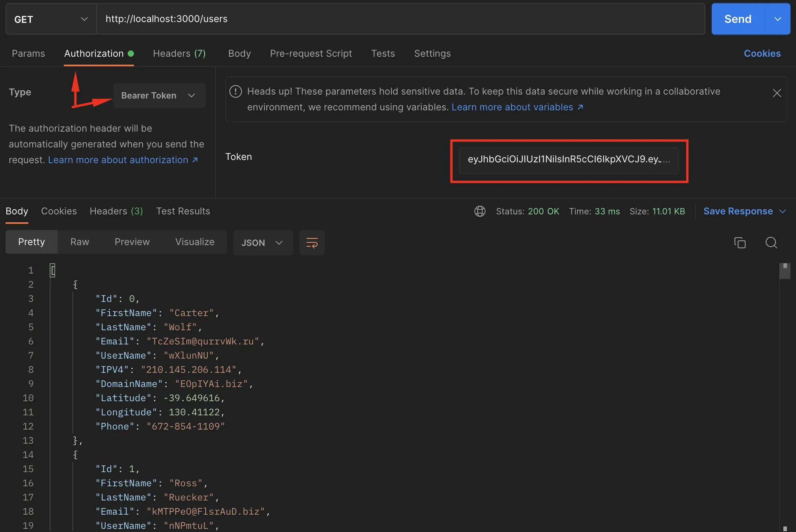Open the HTTP method GET dropdown
This screenshot has width=796, height=532.
(51, 19)
